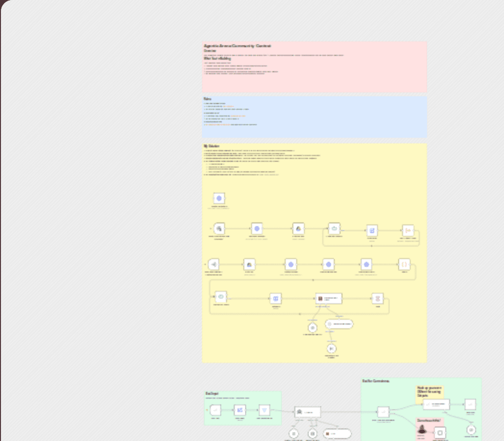Screen dimensions: 504x441
Task: Open the blue columns-icon node in the third row
Action: pyautogui.click(x=276, y=298)
